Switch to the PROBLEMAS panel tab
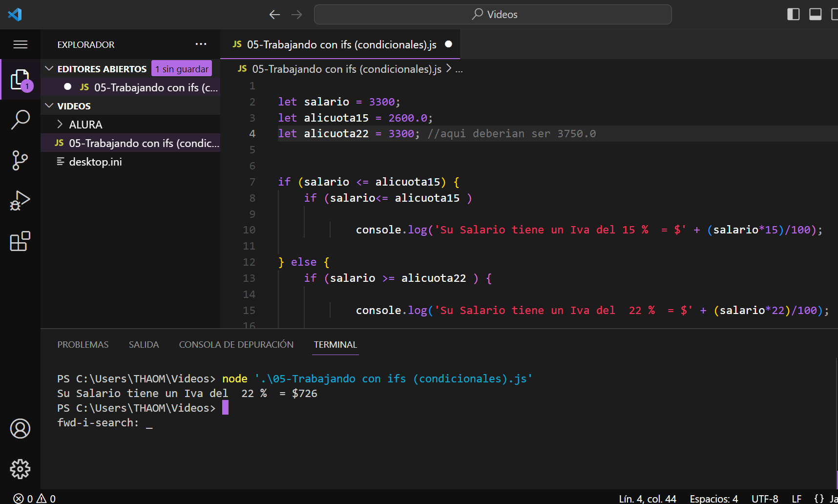Screen dimensions: 838x504 83,345
